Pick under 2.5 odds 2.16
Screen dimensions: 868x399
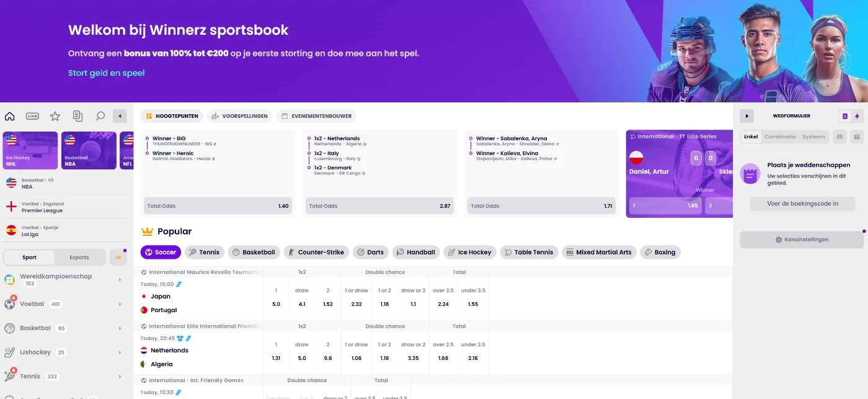click(x=473, y=358)
